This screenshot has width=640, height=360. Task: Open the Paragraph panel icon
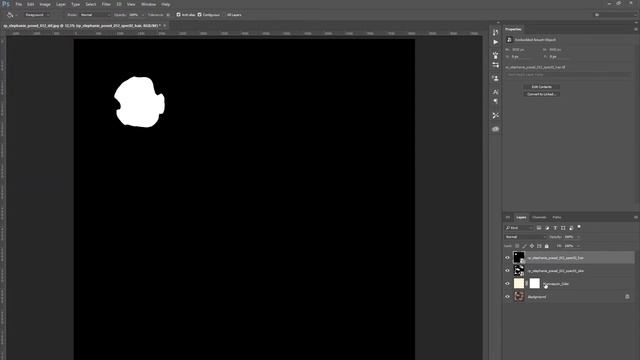[x=495, y=101]
